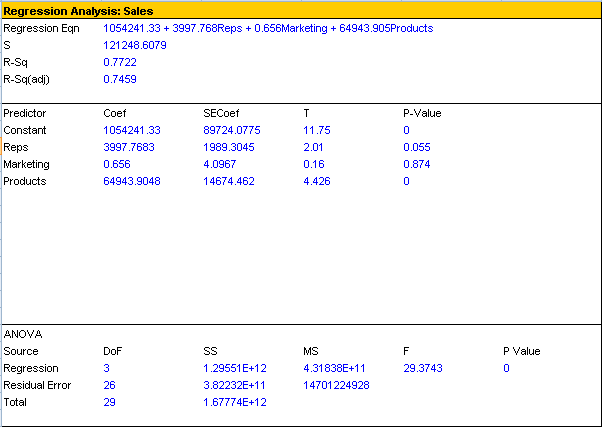Click the 'P Value' ANOVA column header
This screenshot has width=602, height=427.
pos(522,351)
